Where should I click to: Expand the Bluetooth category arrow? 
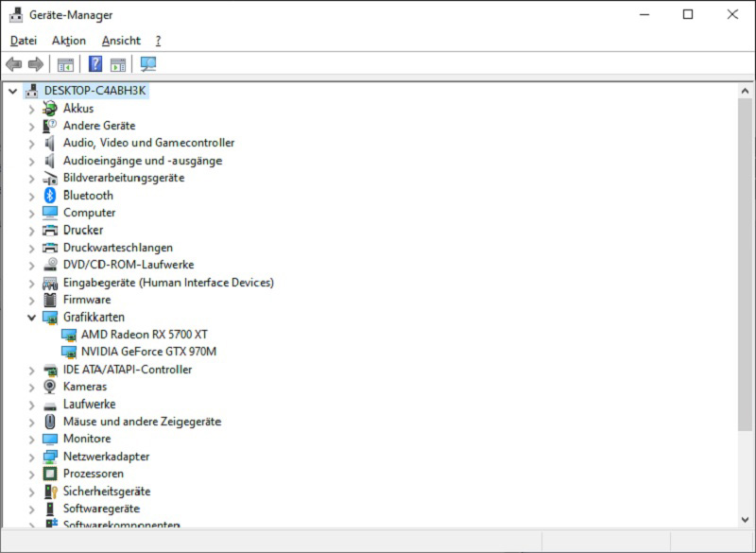click(32, 196)
